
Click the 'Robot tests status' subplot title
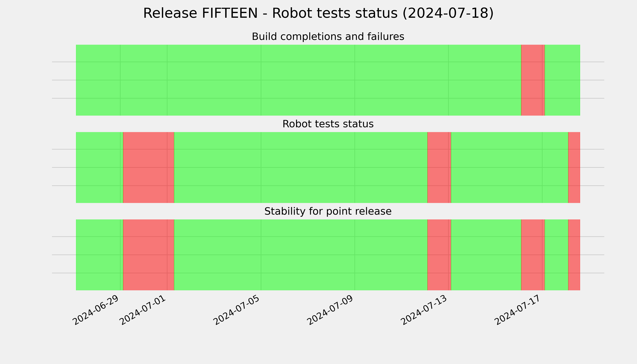(328, 124)
